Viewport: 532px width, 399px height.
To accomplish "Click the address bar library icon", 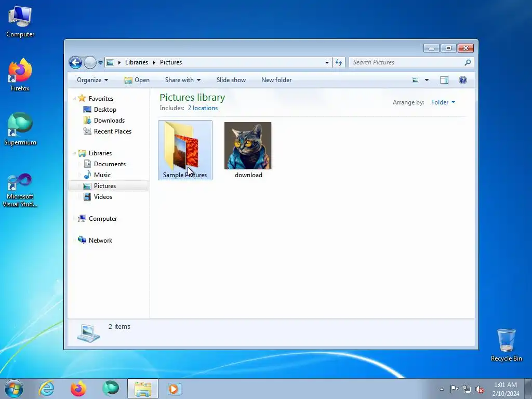I will 110,62.
